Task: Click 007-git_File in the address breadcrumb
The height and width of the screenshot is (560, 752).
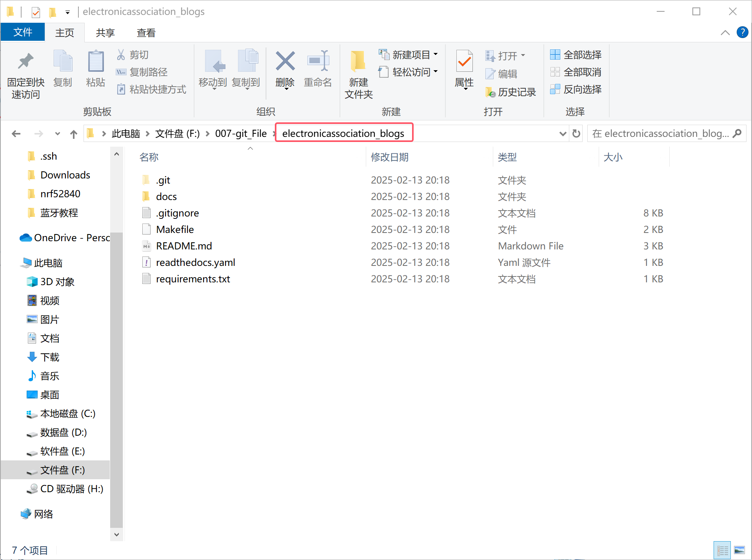Action: [241, 134]
